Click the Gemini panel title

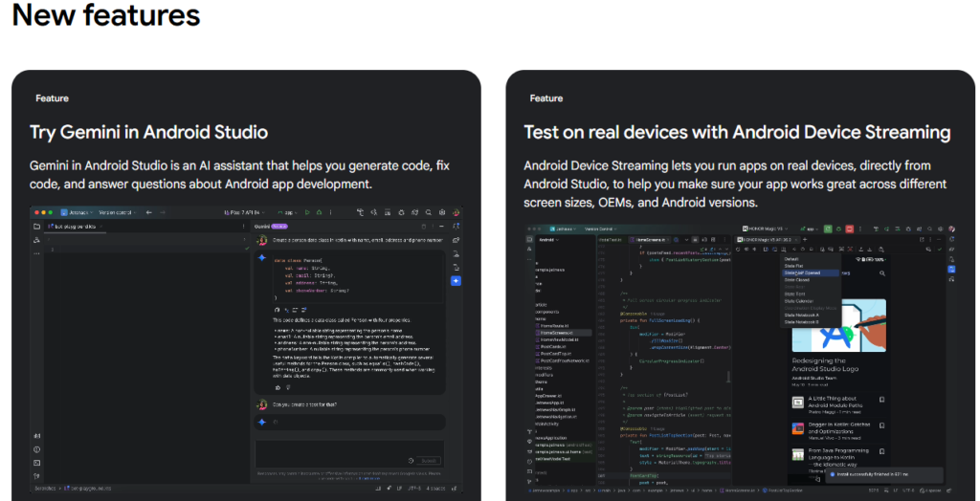pos(261,227)
